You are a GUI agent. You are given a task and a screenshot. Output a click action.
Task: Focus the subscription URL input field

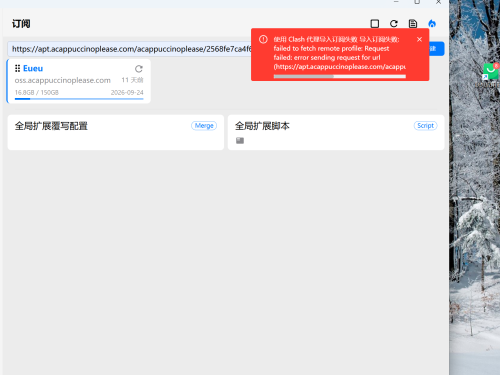coord(129,49)
